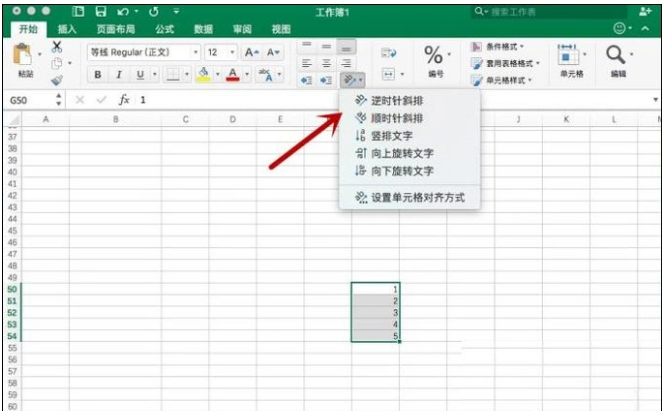Decrease font size with A▼ button
The width and height of the screenshot is (663, 411).
273,52
